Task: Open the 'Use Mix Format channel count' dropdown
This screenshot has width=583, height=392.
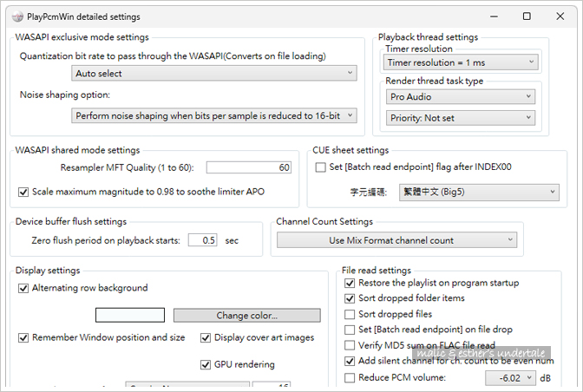Action: click(x=396, y=240)
